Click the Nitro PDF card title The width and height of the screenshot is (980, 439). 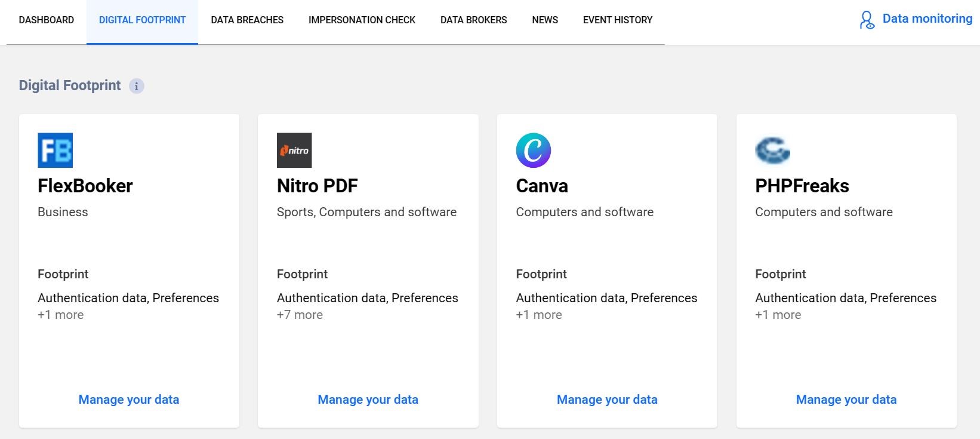(318, 186)
